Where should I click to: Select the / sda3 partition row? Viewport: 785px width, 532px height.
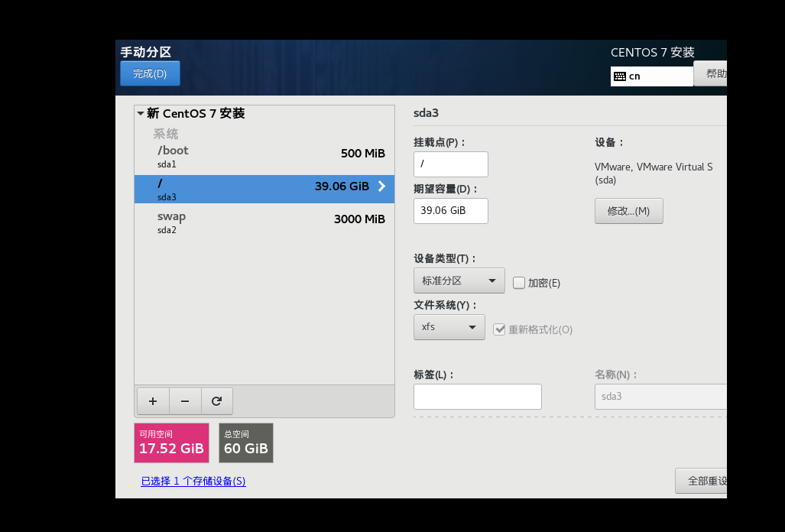(x=264, y=189)
